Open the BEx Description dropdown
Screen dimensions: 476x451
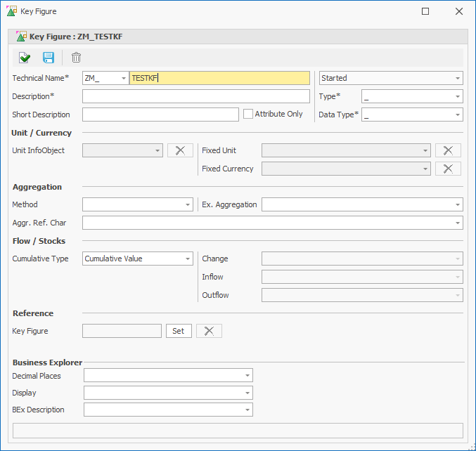247,410
